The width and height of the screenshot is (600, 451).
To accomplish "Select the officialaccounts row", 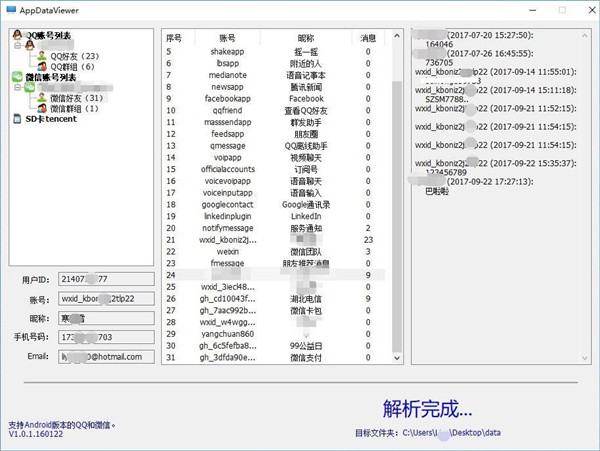I will 274,169.
